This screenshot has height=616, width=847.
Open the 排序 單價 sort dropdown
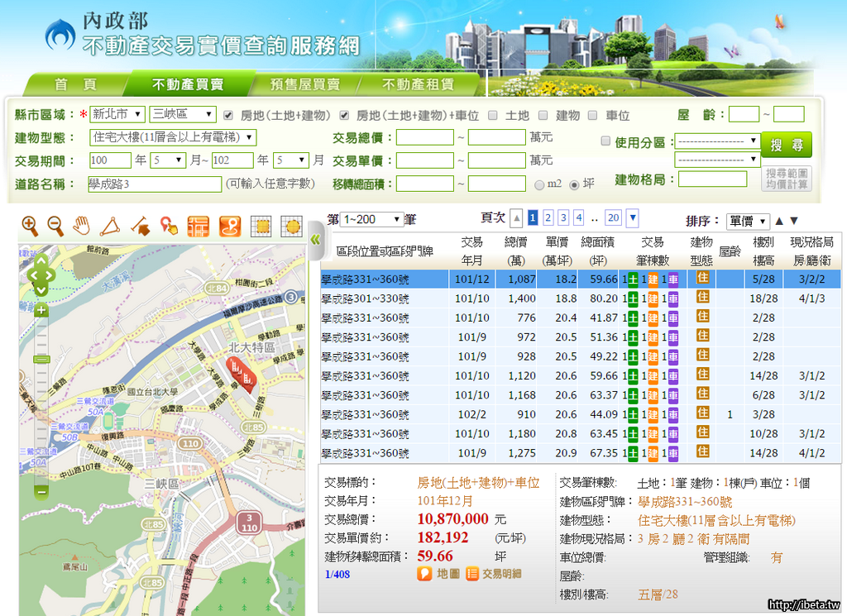[748, 221]
